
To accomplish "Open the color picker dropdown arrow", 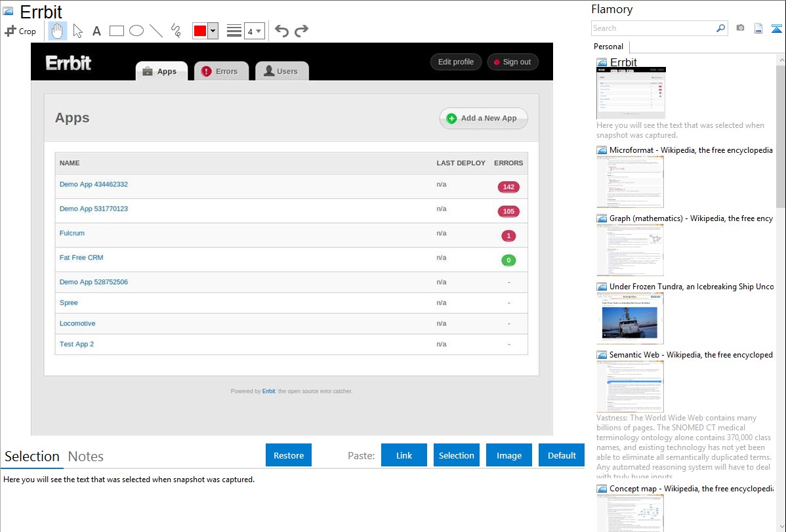I will [213, 31].
